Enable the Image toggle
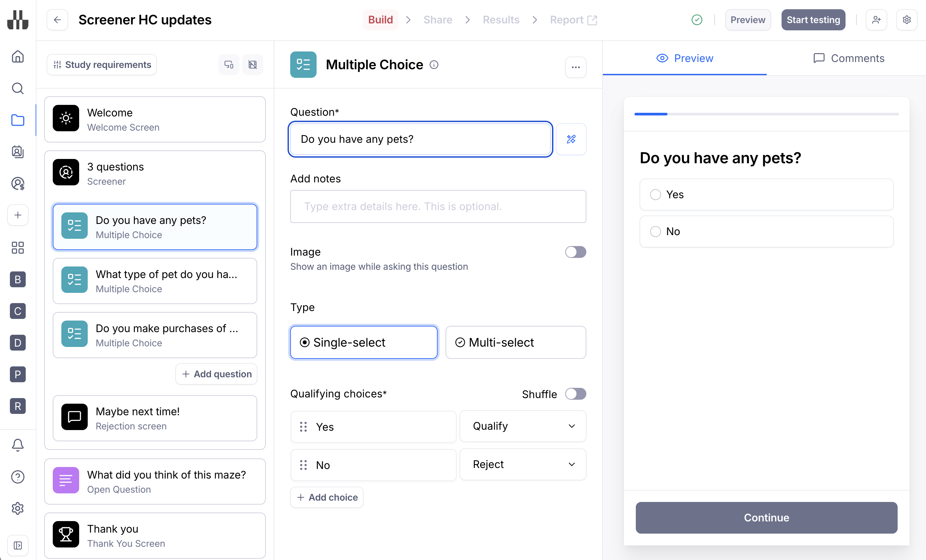The width and height of the screenshot is (926, 560). click(x=575, y=252)
